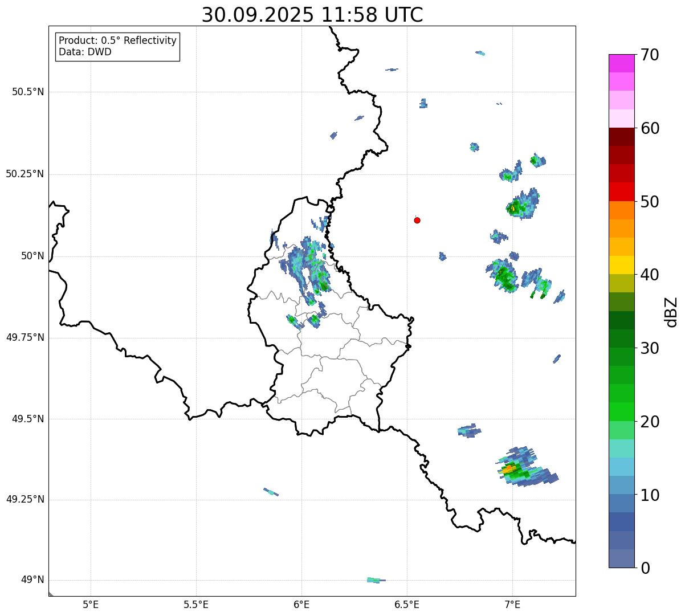Image resolution: width=685 pixels, height=616 pixels.
Task: Click the 49.5°N latitude label
Action: tap(28, 419)
